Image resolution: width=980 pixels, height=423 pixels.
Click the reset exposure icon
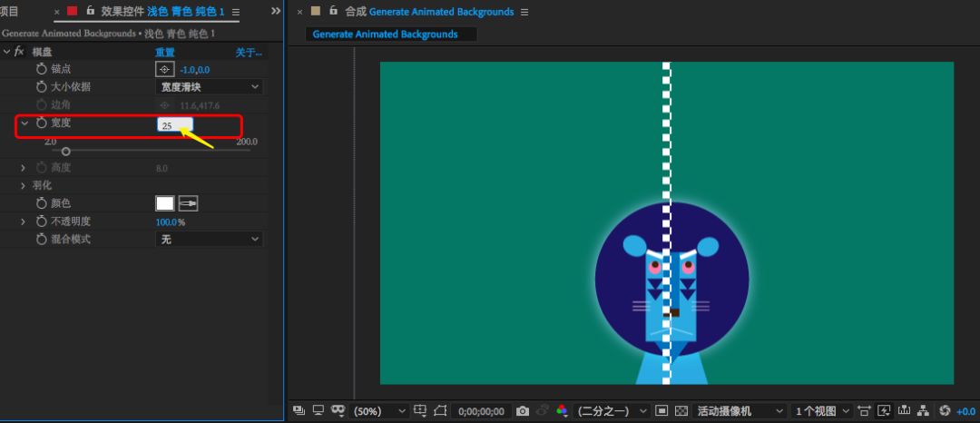[x=945, y=411]
